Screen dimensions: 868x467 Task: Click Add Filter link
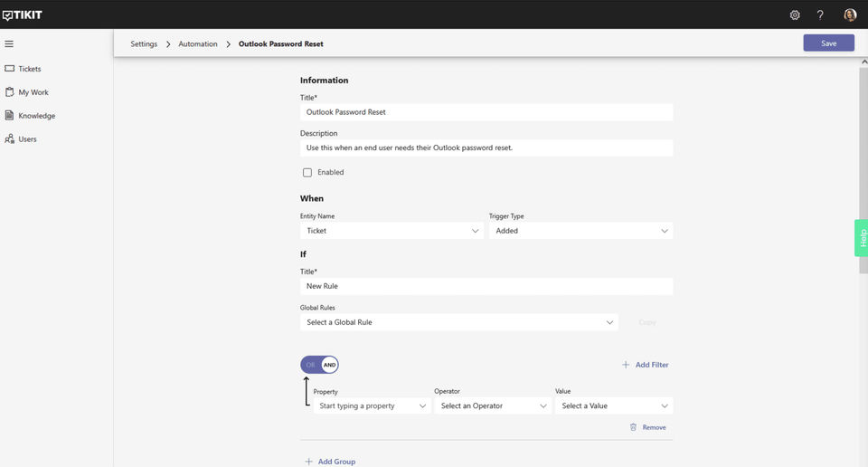pyautogui.click(x=646, y=365)
